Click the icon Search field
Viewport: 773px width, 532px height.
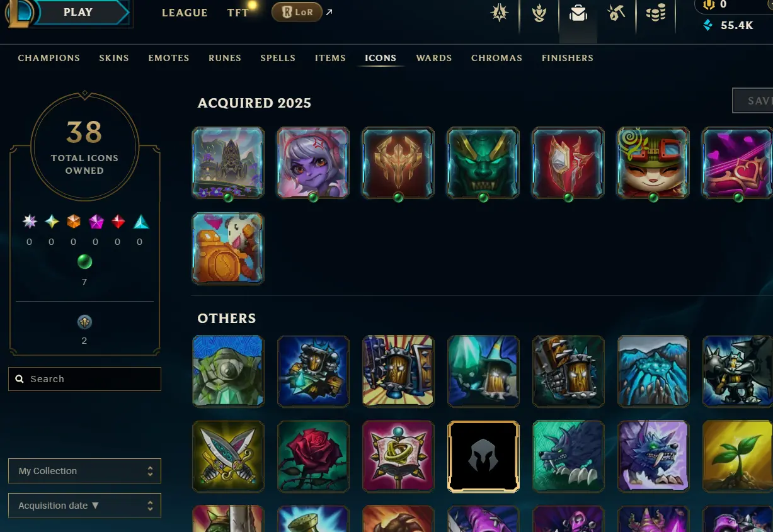[84, 379]
